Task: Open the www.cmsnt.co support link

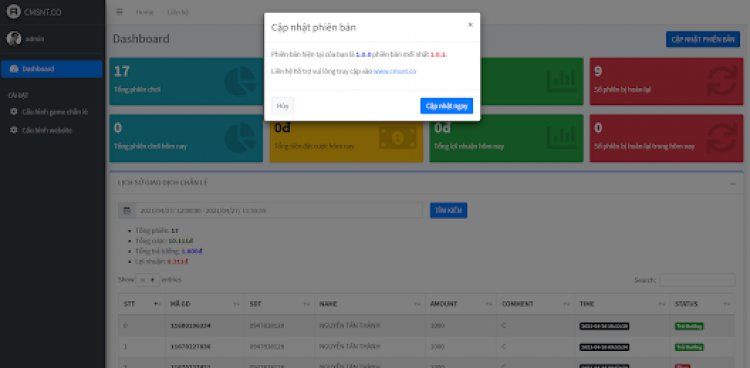Action: coord(395,71)
